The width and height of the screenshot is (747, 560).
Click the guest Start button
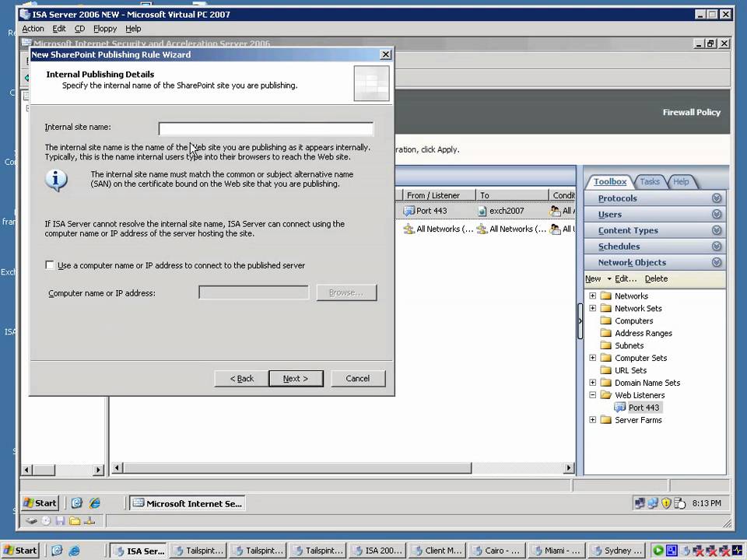(x=40, y=503)
